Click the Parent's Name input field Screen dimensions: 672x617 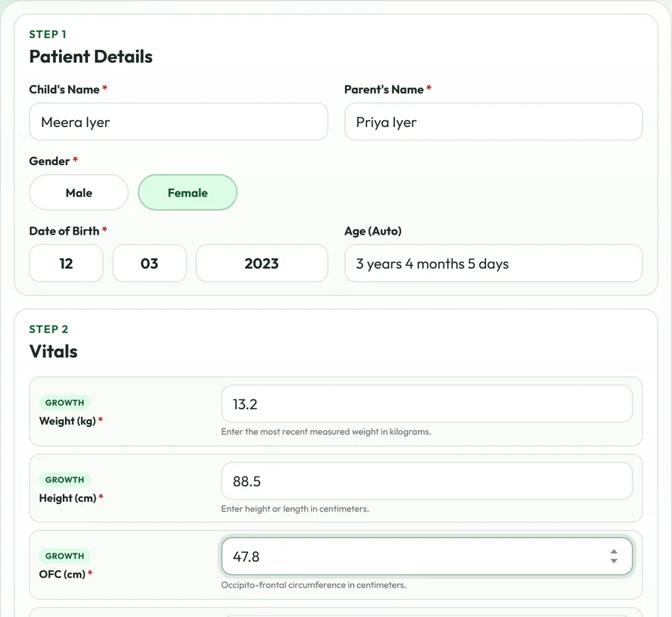494,122
